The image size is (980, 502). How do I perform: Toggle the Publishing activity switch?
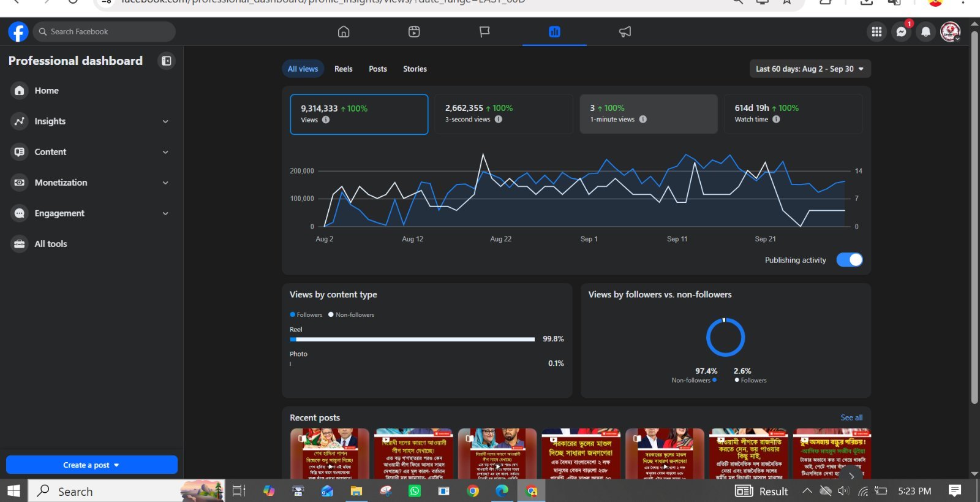(850, 260)
